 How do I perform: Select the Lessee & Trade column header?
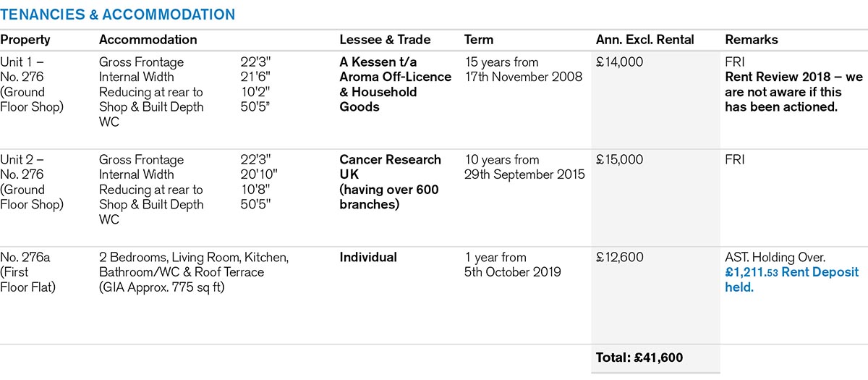(x=385, y=40)
